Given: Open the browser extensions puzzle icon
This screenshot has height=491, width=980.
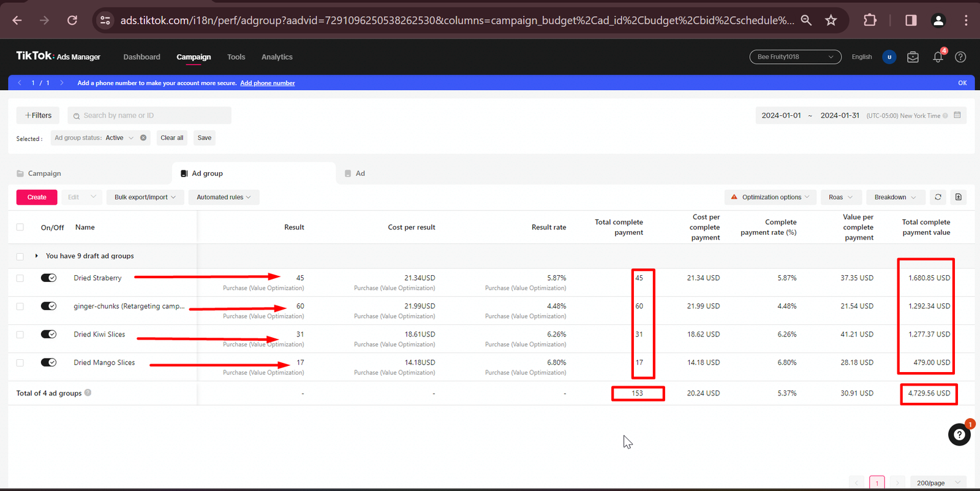Looking at the screenshot, I should point(870,20).
